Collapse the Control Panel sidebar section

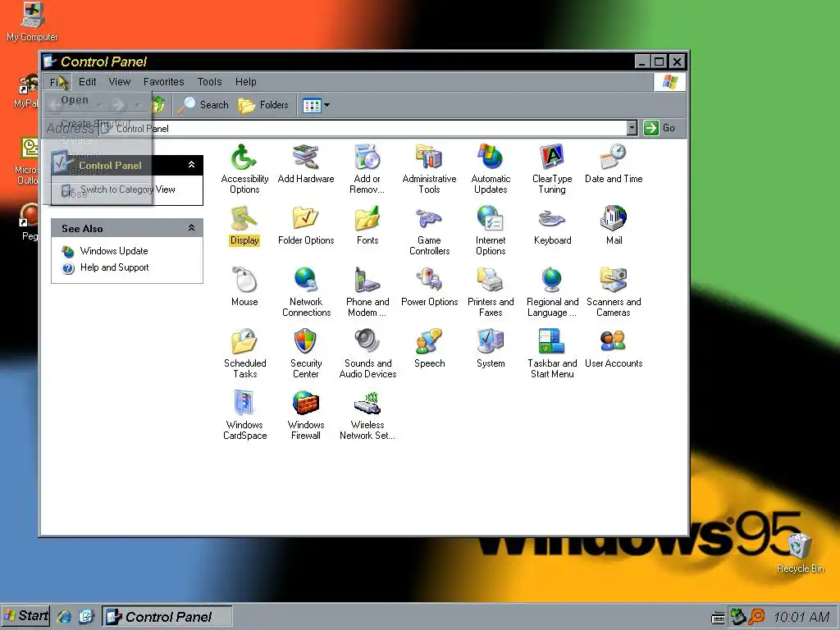pos(191,165)
